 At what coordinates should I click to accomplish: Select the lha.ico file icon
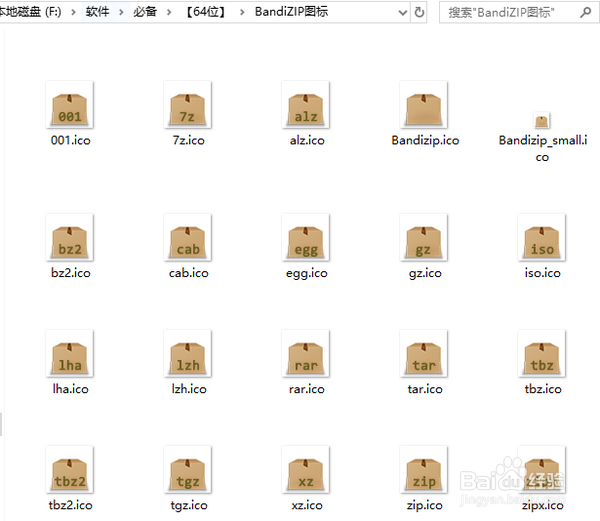[70, 353]
